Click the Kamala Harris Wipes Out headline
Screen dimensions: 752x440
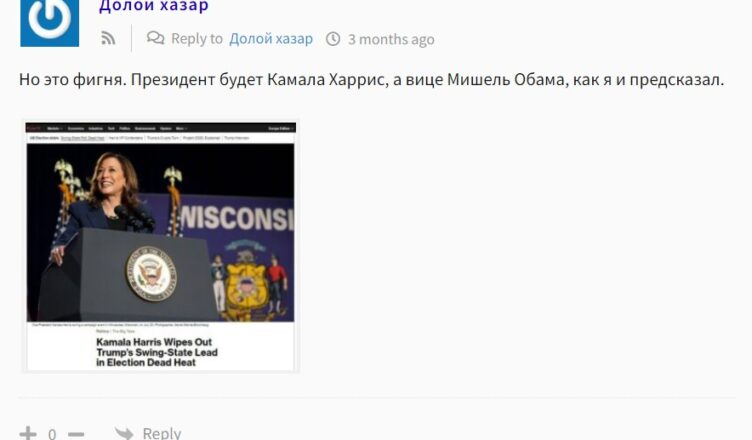(157, 352)
